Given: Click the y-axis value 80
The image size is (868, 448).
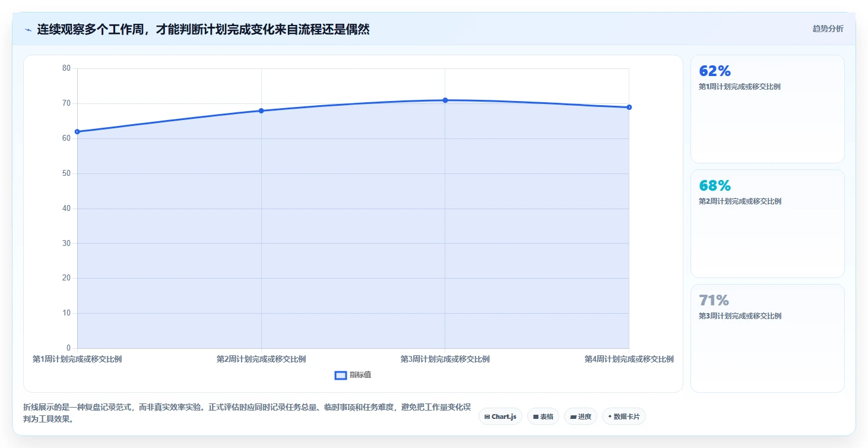Looking at the screenshot, I should click(x=66, y=68).
